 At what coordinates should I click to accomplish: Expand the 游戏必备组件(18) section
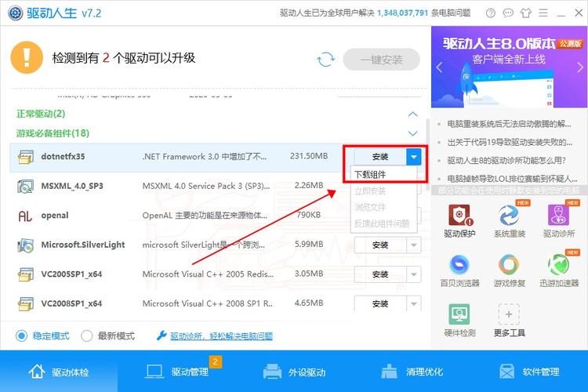[x=412, y=133]
